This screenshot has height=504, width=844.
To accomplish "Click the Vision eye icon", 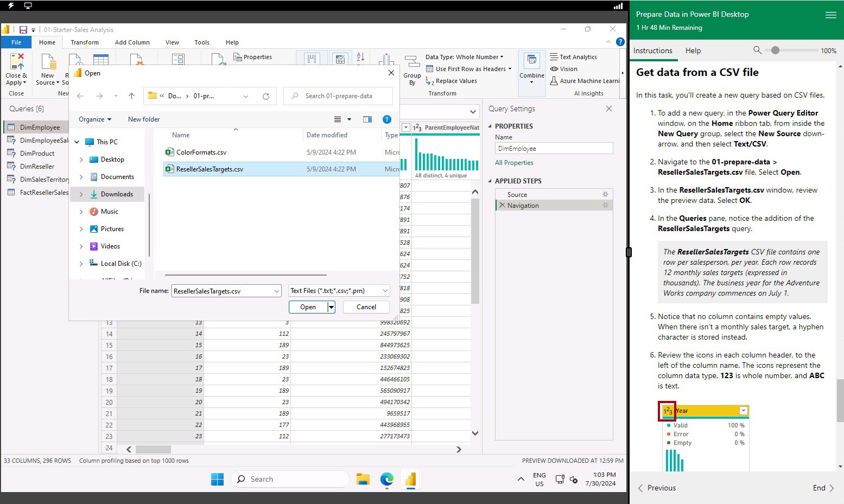I will pyautogui.click(x=554, y=69).
